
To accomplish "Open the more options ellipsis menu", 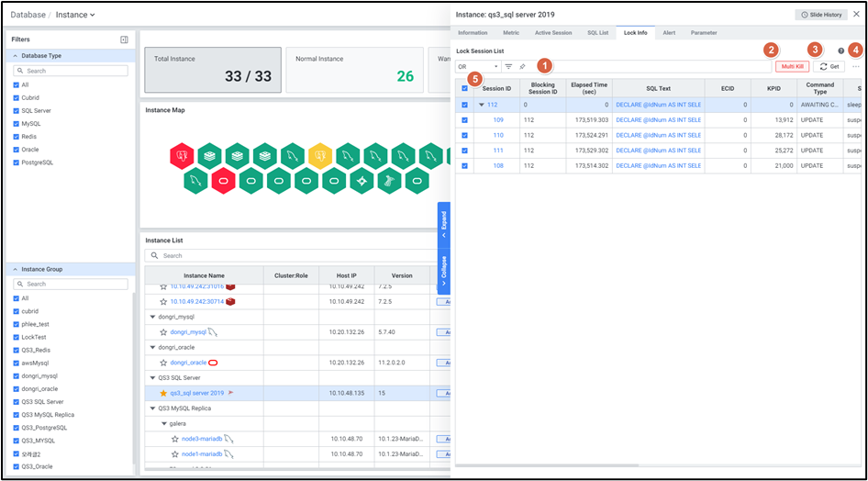I will 856,67.
